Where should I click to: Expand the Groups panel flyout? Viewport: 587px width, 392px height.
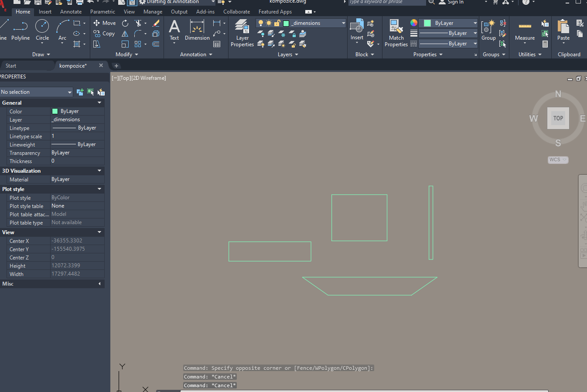pyautogui.click(x=494, y=55)
